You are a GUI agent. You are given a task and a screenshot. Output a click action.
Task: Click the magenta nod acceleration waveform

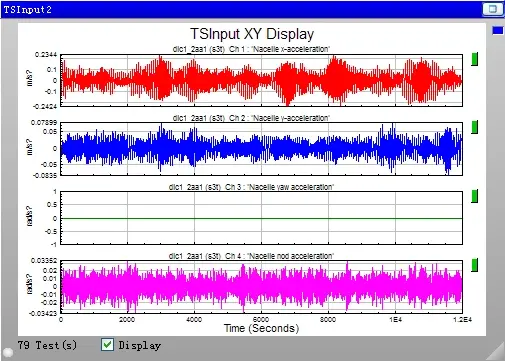click(x=261, y=287)
